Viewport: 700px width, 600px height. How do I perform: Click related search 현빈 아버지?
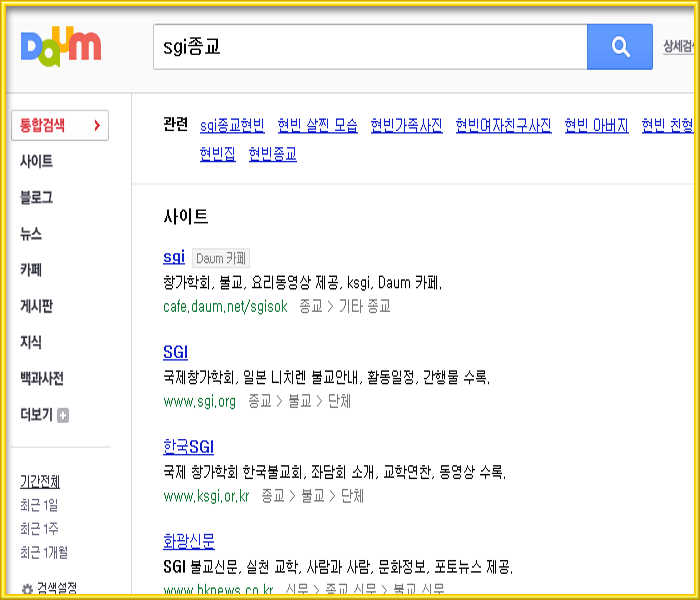596,125
